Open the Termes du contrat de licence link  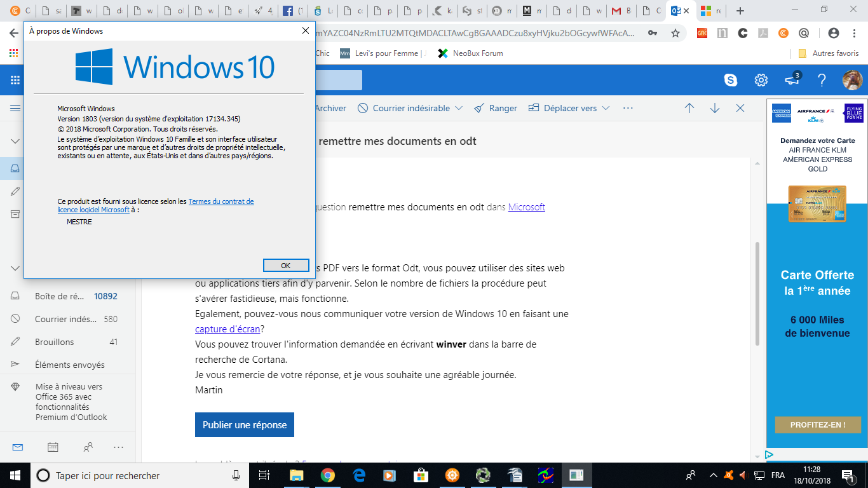tap(155, 205)
